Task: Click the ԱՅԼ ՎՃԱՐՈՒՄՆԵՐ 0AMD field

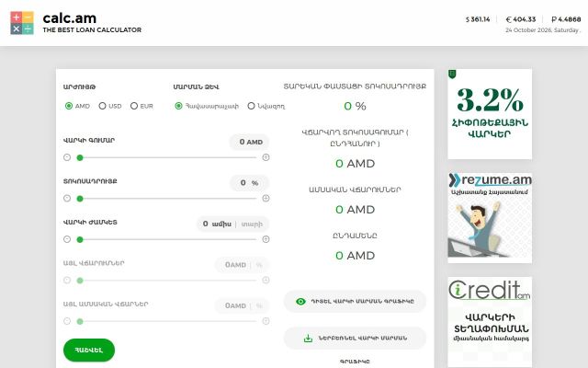Action: point(242,265)
